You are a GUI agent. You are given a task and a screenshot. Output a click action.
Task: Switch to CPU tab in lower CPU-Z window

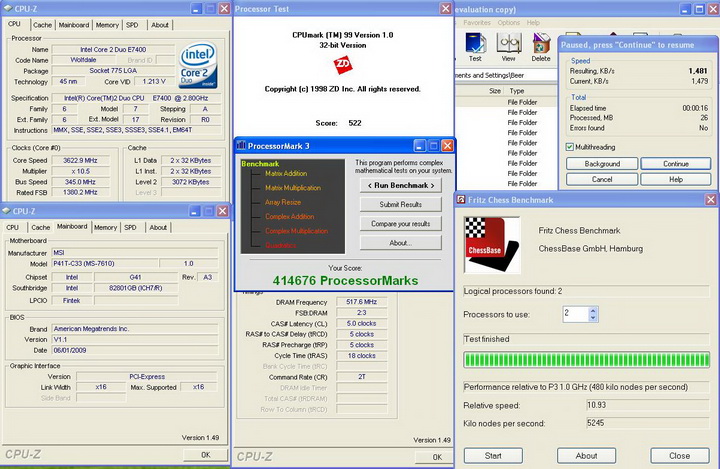[13, 227]
